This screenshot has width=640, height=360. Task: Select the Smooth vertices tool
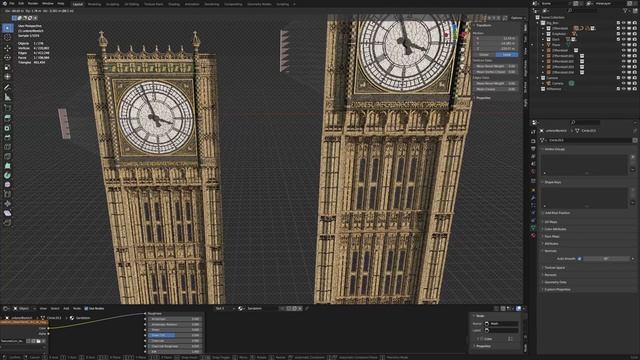pos(7,184)
